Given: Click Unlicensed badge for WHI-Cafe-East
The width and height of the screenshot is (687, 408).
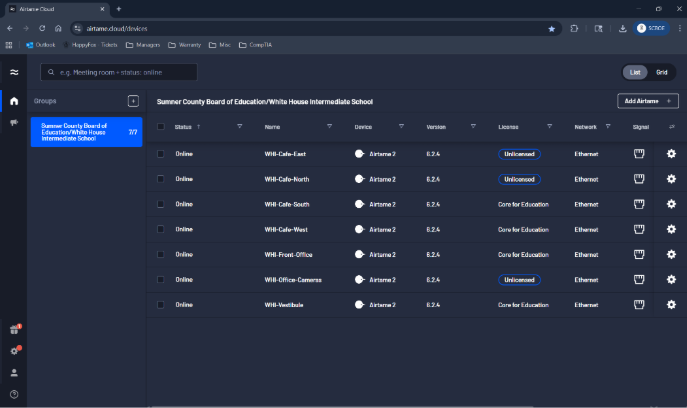Looking at the screenshot, I should point(519,154).
